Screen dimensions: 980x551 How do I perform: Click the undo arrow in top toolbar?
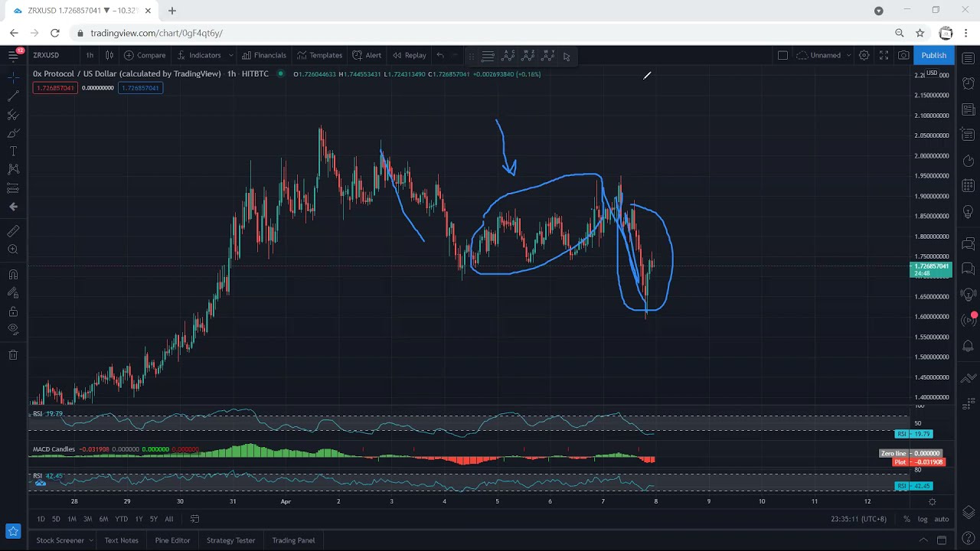[439, 55]
